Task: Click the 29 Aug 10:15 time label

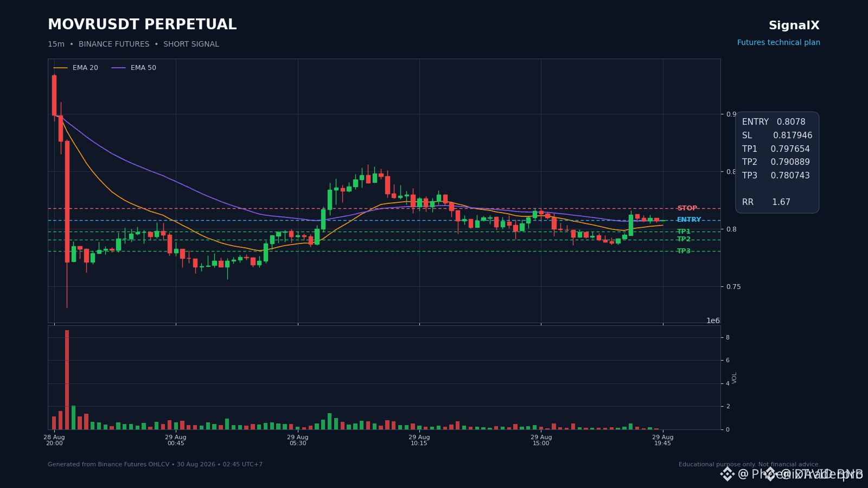Action: point(419,440)
